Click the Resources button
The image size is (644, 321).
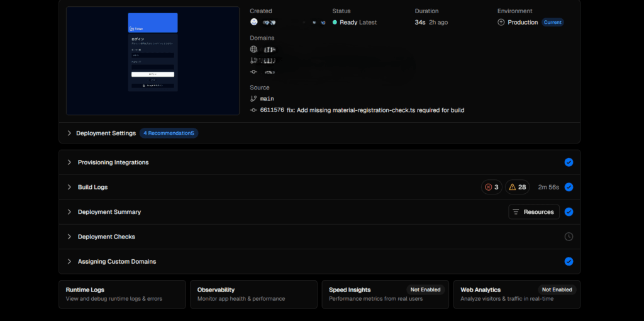tap(533, 212)
